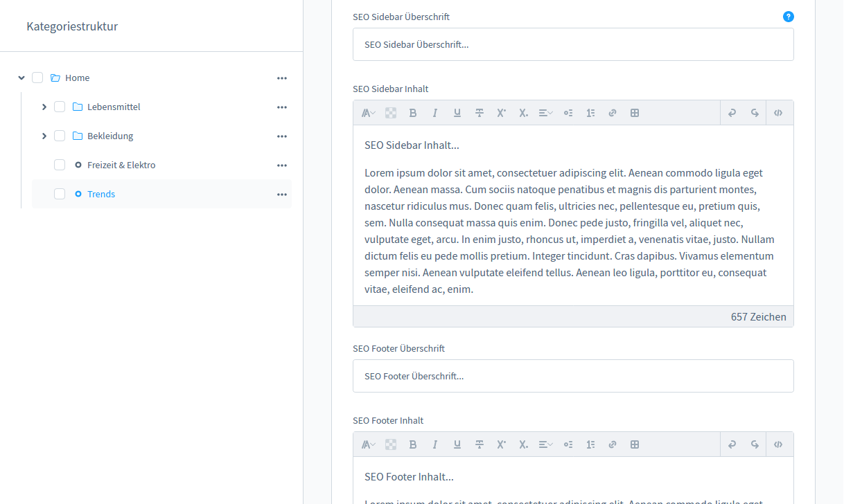Open text color picker in SEO Sidebar Inhalt toolbar
This screenshot has height=504, width=844.
(x=391, y=113)
